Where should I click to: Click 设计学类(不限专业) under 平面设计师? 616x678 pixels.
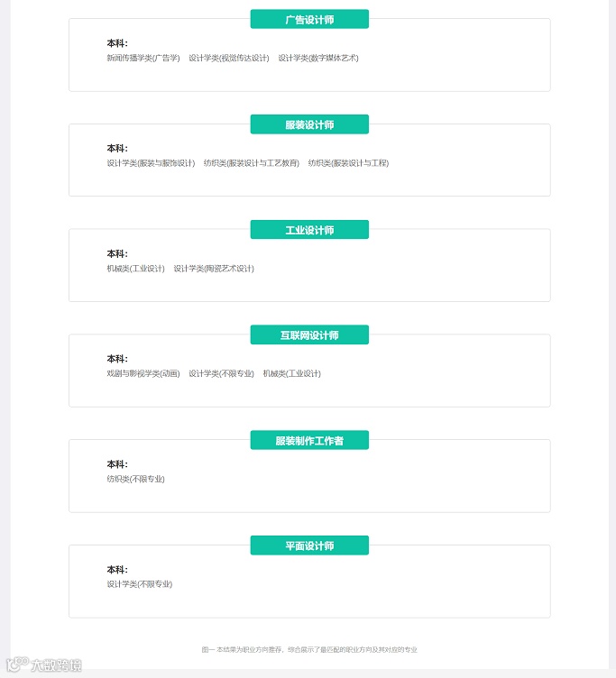(x=139, y=584)
